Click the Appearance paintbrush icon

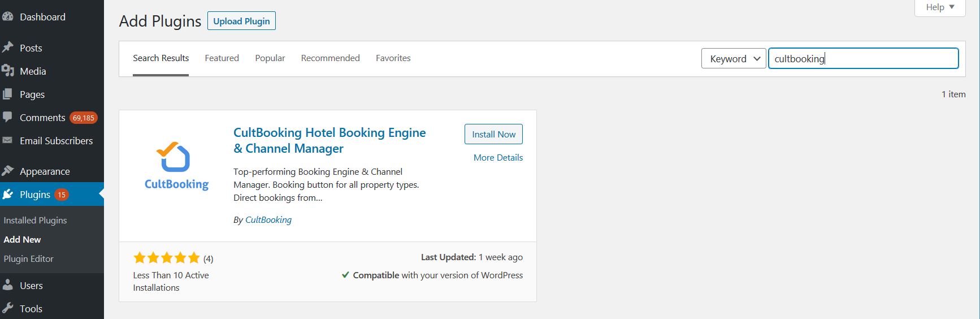7,171
